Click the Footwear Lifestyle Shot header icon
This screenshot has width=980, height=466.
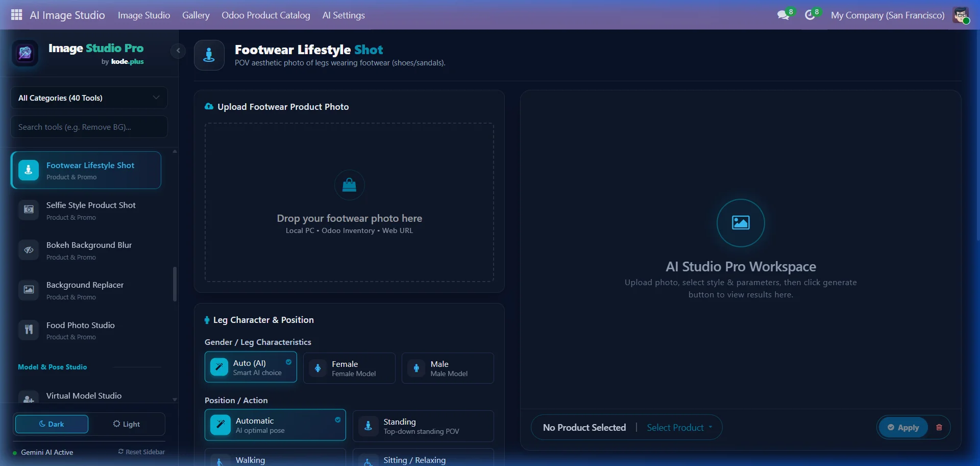(209, 55)
